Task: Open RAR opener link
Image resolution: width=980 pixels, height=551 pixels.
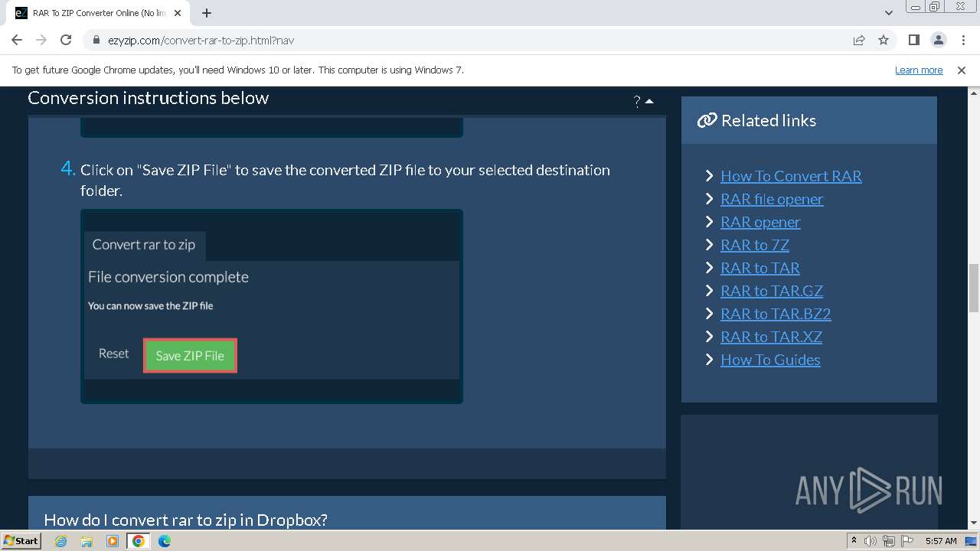Action: coord(760,222)
